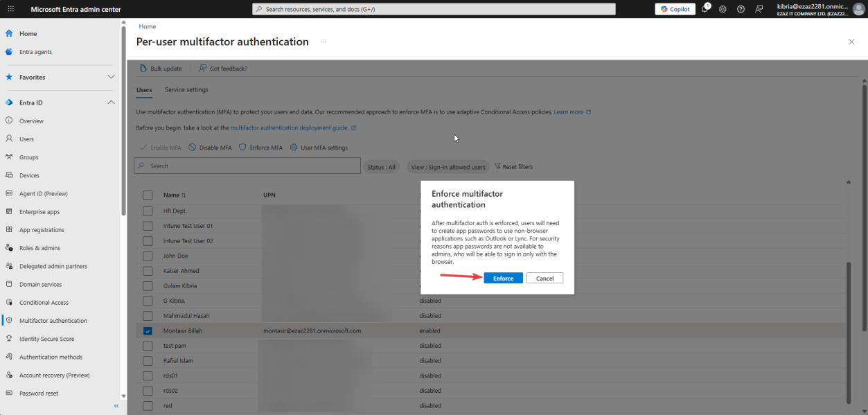868x415 pixels.
Task: Open Delegated admin partners in sidebar
Action: [53, 266]
